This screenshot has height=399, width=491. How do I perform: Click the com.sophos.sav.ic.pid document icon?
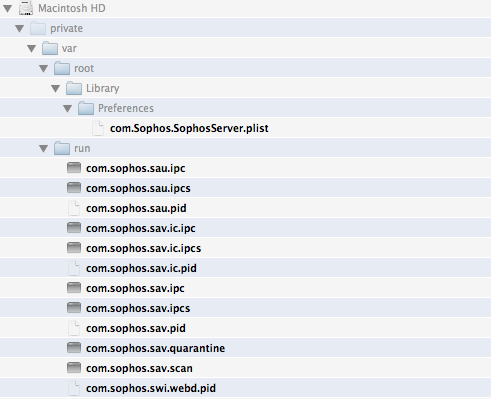[74, 268]
